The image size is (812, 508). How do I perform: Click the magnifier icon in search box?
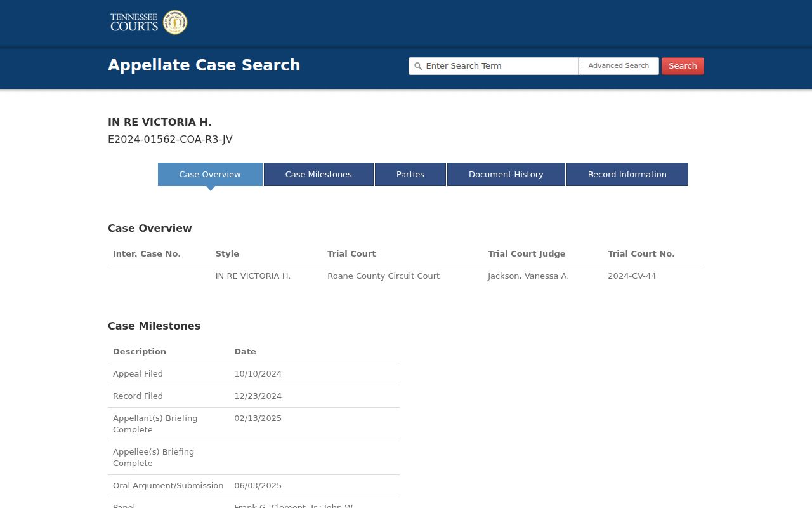[417, 66]
